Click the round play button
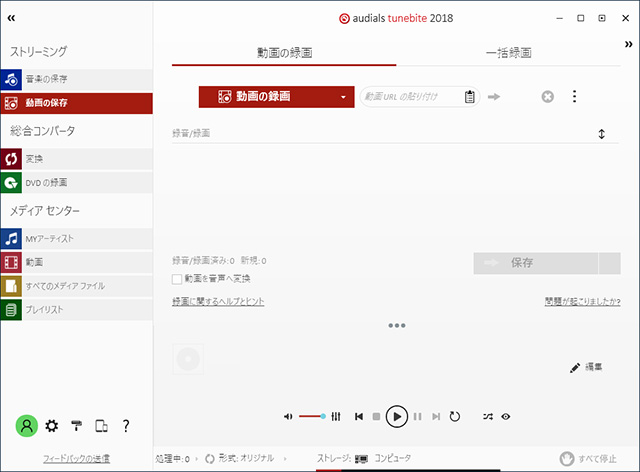 [397, 416]
